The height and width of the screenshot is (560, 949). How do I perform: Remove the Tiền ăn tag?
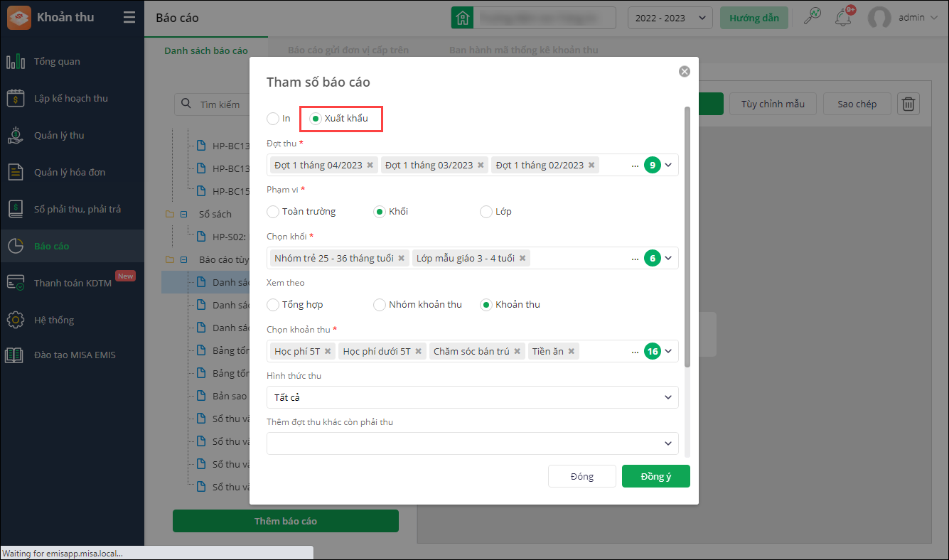point(571,351)
